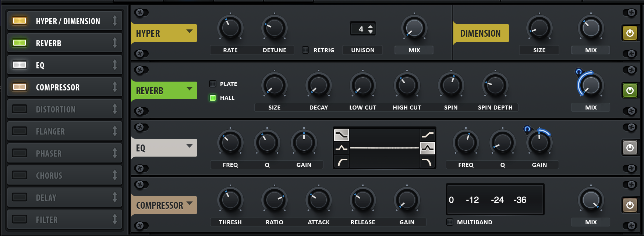Viewport: 644px width, 236px height.
Task: Select DELAY in the effects list
Action: point(46,197)
